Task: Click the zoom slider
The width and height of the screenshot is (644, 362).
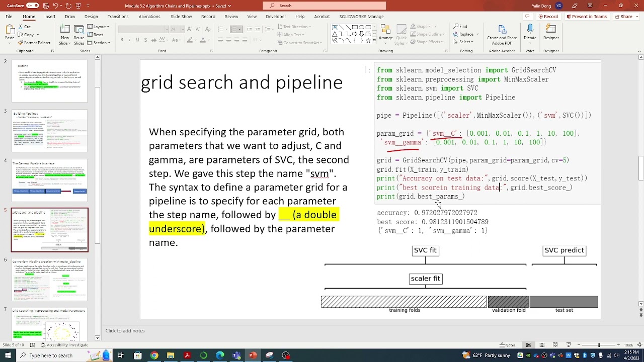Action: click(x=599, y=345)
